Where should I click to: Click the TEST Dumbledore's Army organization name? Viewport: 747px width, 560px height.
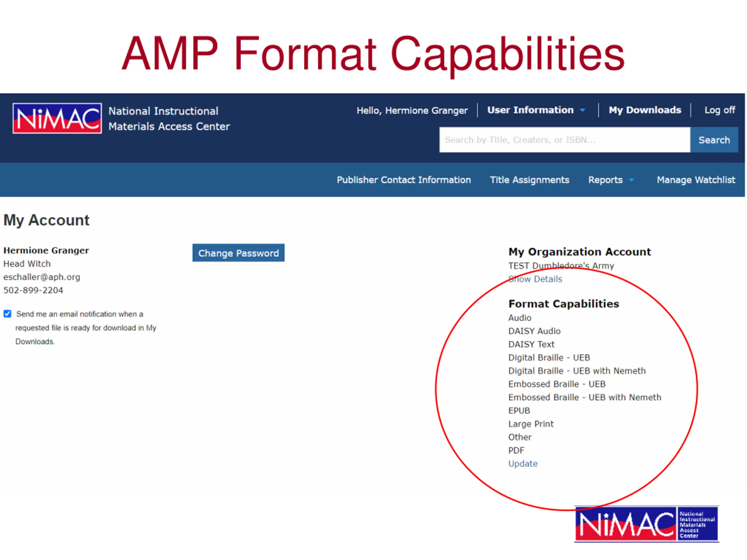(561, 266)
